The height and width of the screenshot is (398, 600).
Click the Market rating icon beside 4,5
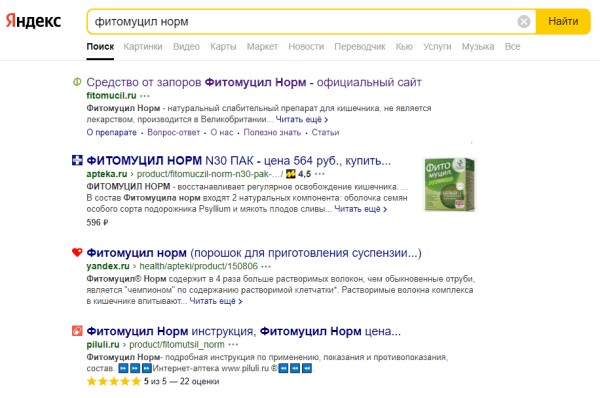tap(290, 174)
